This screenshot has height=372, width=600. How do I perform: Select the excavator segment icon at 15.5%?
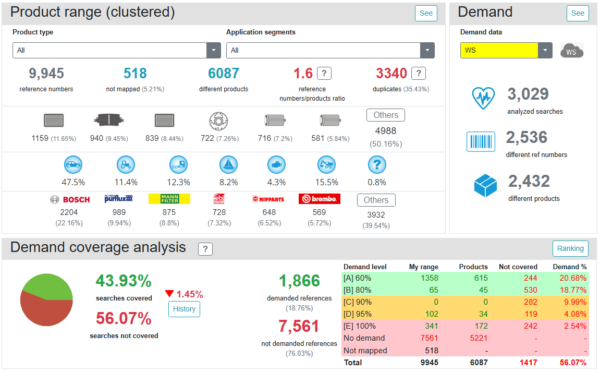tap(326, 165)
